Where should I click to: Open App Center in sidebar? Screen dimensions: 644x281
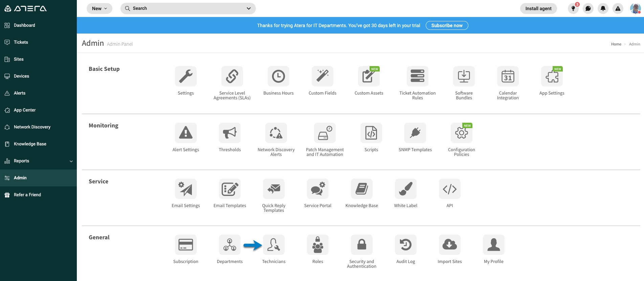[38, 110]
